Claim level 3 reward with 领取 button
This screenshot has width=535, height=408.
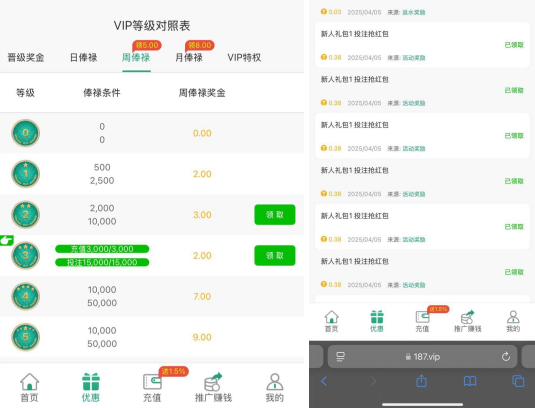click(275, 256)
